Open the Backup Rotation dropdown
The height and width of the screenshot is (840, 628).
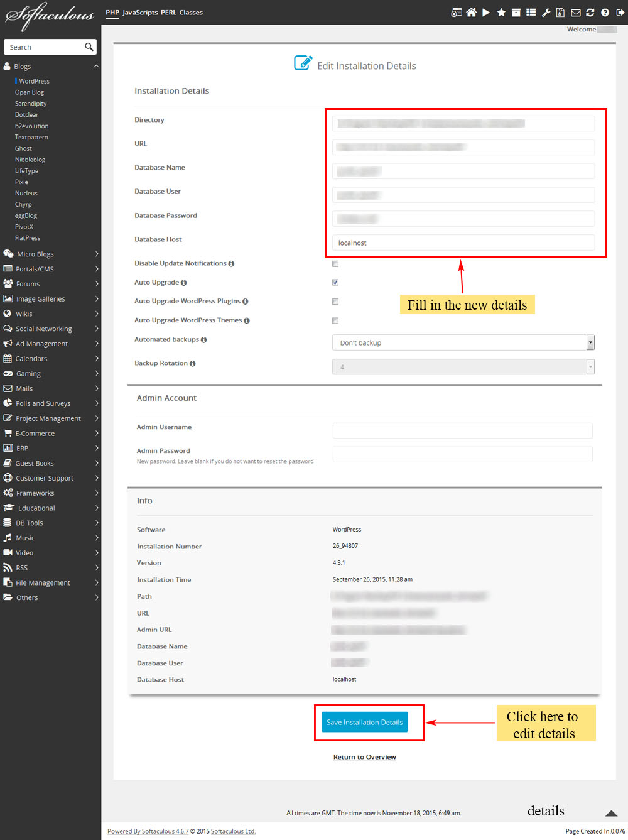[x=463, y=367]
